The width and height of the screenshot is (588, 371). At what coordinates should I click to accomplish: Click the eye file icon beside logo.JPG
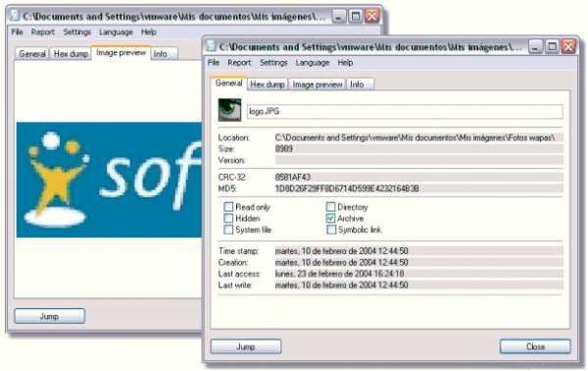click(229, 110)
